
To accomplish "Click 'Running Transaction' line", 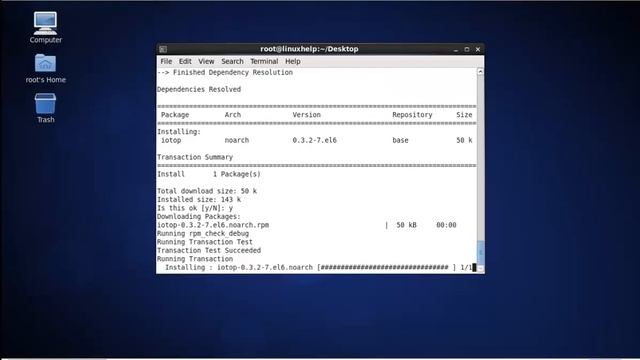I will point(195,259).
